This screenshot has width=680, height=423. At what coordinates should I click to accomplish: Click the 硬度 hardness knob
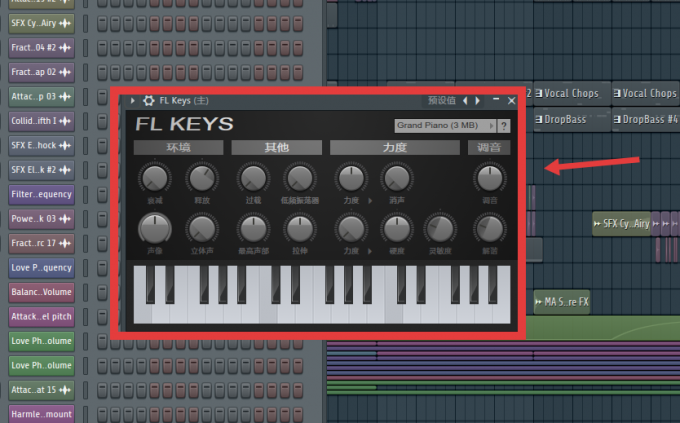pyautogui.click(x=397, y=229)
